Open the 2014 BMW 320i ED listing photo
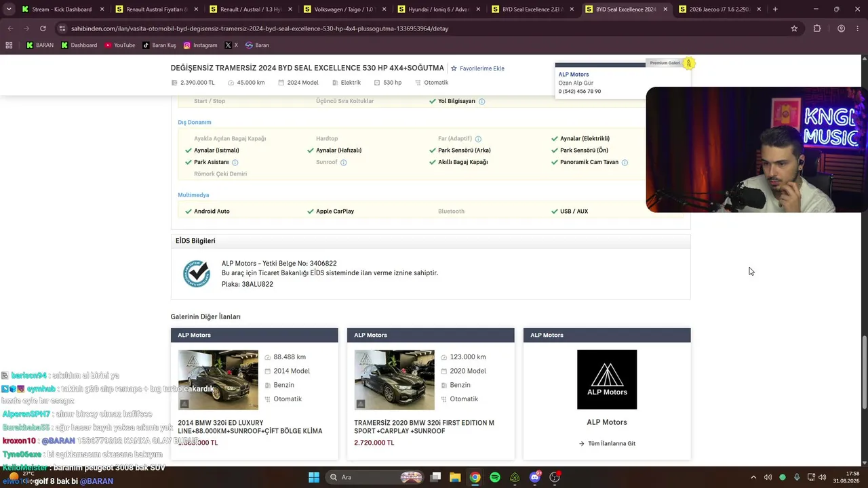Image resolution: width=868 pixels, height=488 pixels. (218, 380)
